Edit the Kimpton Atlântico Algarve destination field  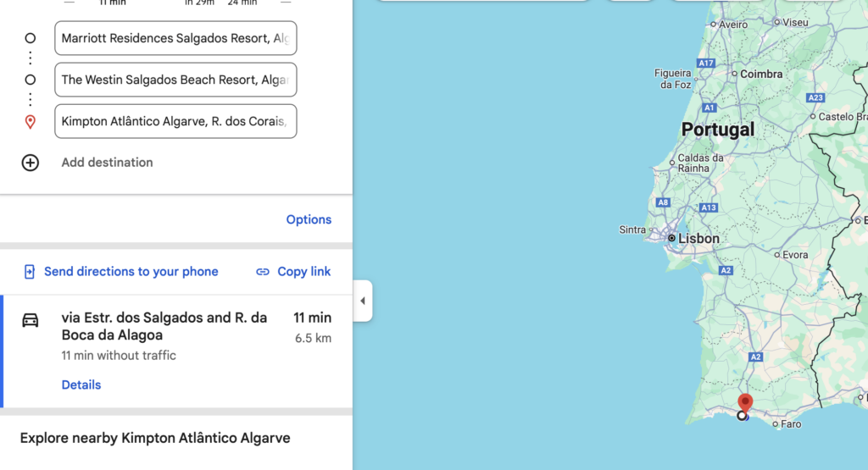pyautogui.click(x=175, y=121)
